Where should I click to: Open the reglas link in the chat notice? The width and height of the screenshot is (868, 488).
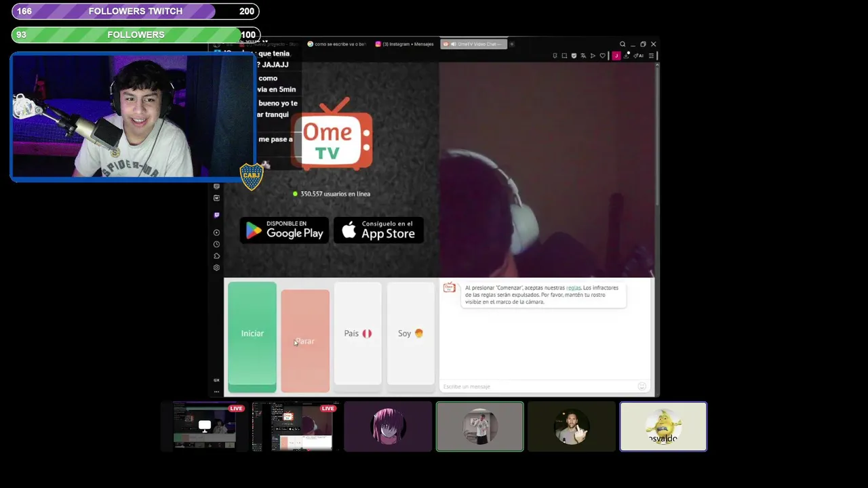(574, 288)
